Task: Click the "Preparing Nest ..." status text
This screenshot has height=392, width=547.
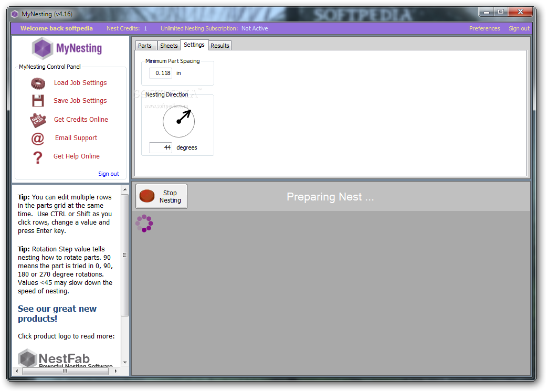Action: [x=330, y=197]
